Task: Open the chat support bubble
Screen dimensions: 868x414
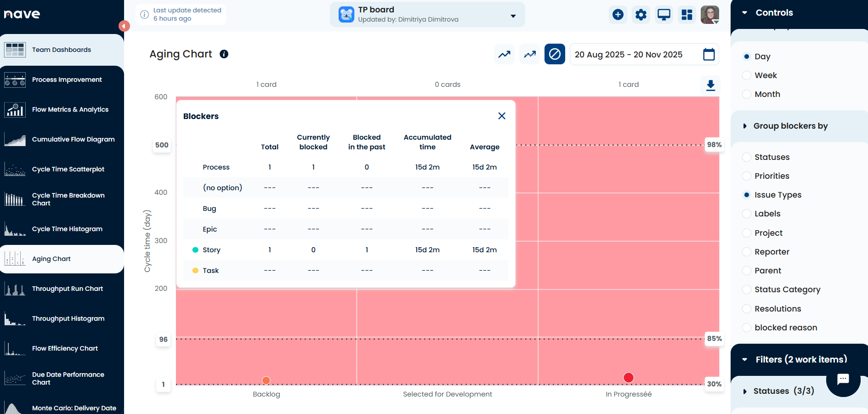Action: (843, 379)
